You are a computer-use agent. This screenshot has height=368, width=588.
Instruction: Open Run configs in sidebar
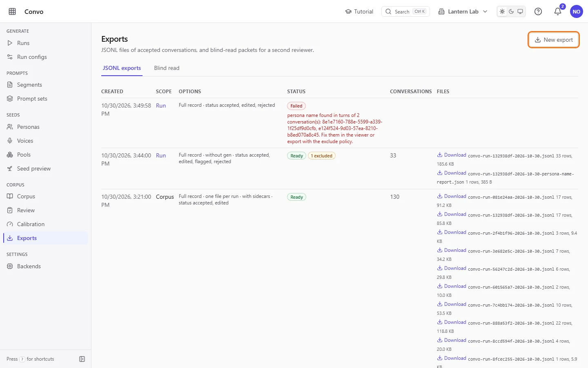pyautogui.click(x=46, y=57)
